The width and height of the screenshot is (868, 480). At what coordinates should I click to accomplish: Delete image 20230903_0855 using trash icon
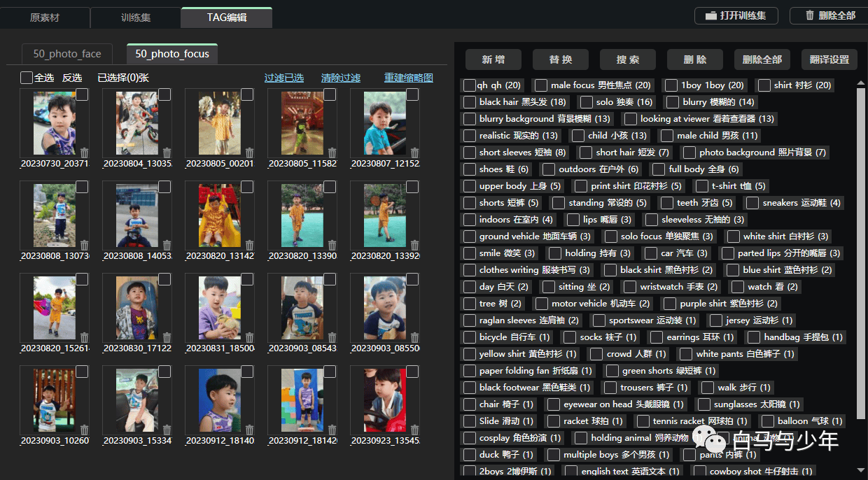pos(414,337)
